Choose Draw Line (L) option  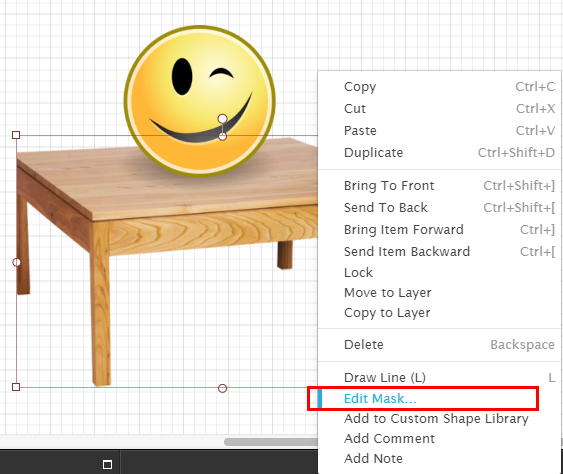[x=439, y=378]
